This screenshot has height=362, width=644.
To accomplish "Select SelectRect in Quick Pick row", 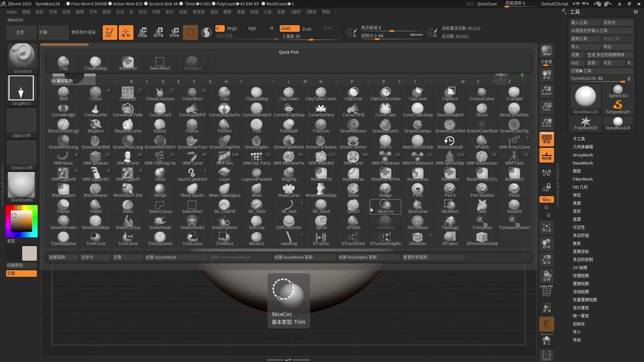I will coord(160,63).
